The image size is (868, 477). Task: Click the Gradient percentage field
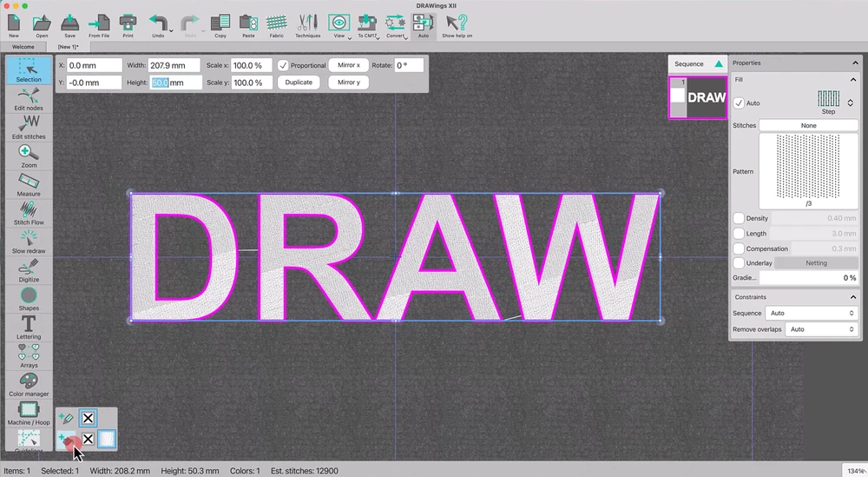point(808,278)
